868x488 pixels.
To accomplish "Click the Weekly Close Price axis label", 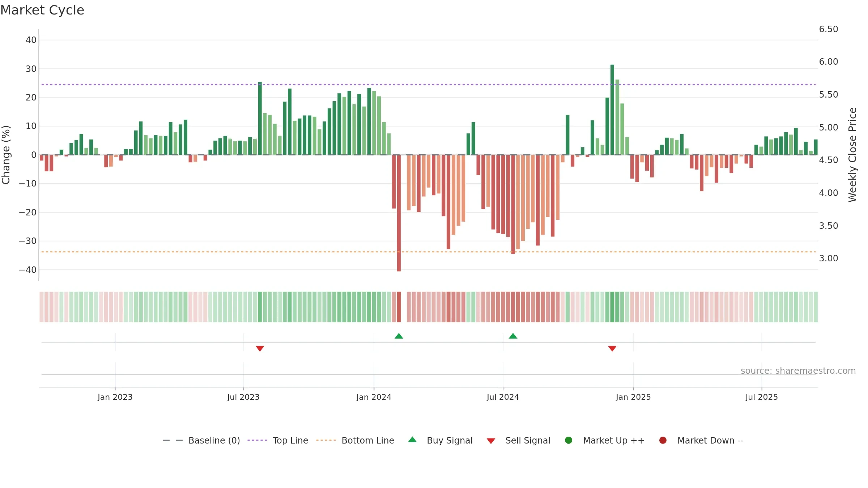I will (852, 155).
